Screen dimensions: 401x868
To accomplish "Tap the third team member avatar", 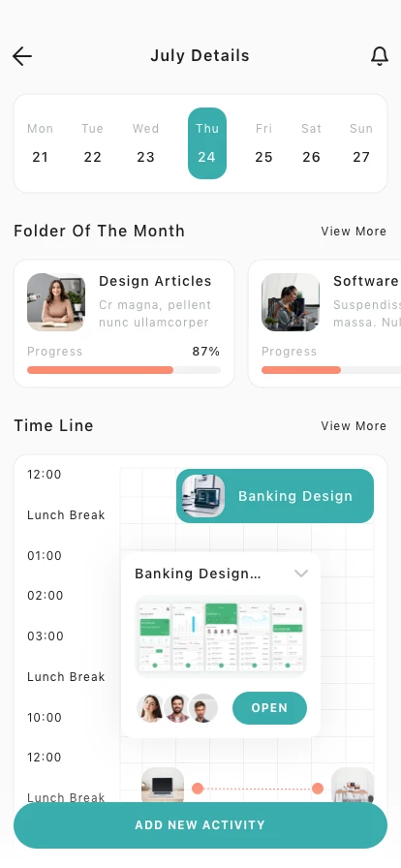I will 203,708.
